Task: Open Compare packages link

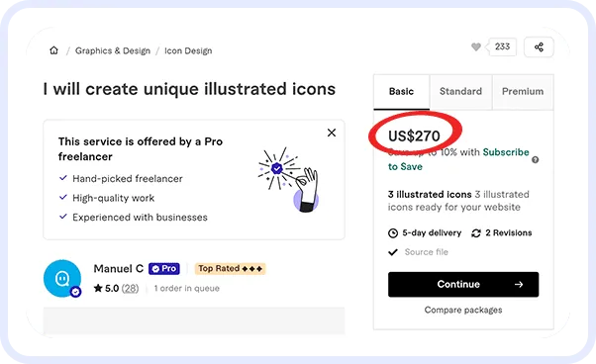Action: pos(463,311)
